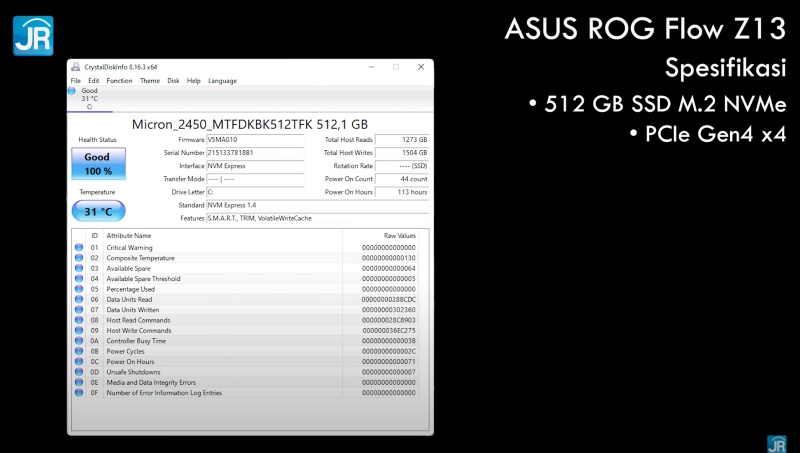Click raw value 000000028C8903
This screenshot has height=453, width=800.
pos(389,320)
